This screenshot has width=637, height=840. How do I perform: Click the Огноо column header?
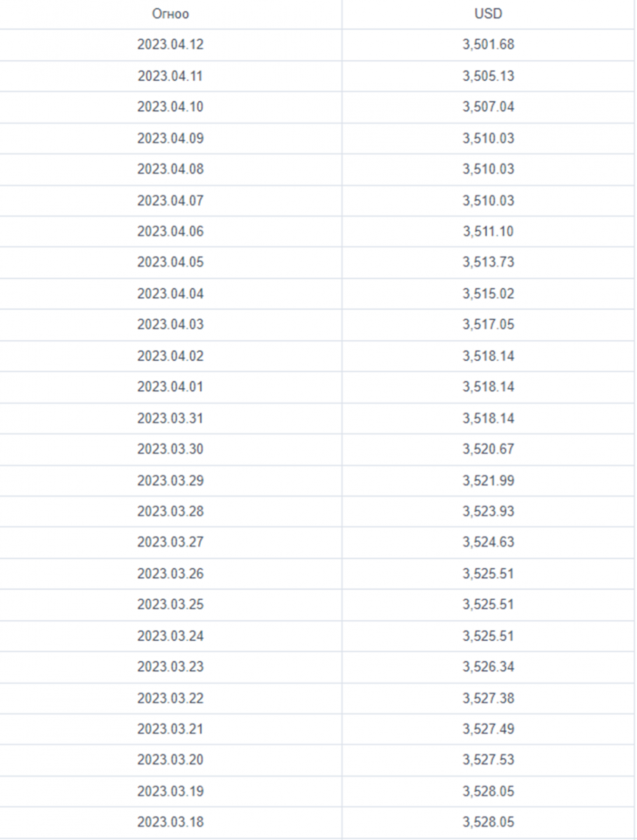pos(170,14)
